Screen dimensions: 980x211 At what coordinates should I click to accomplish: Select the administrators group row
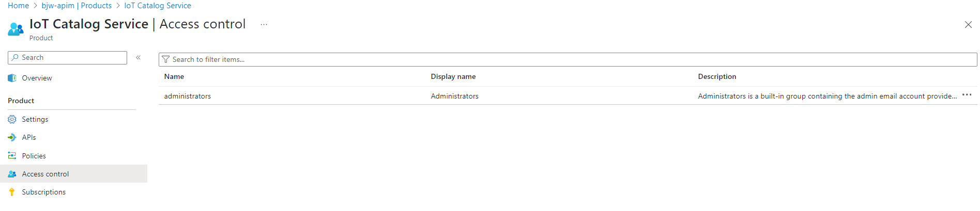pos(568,96)
